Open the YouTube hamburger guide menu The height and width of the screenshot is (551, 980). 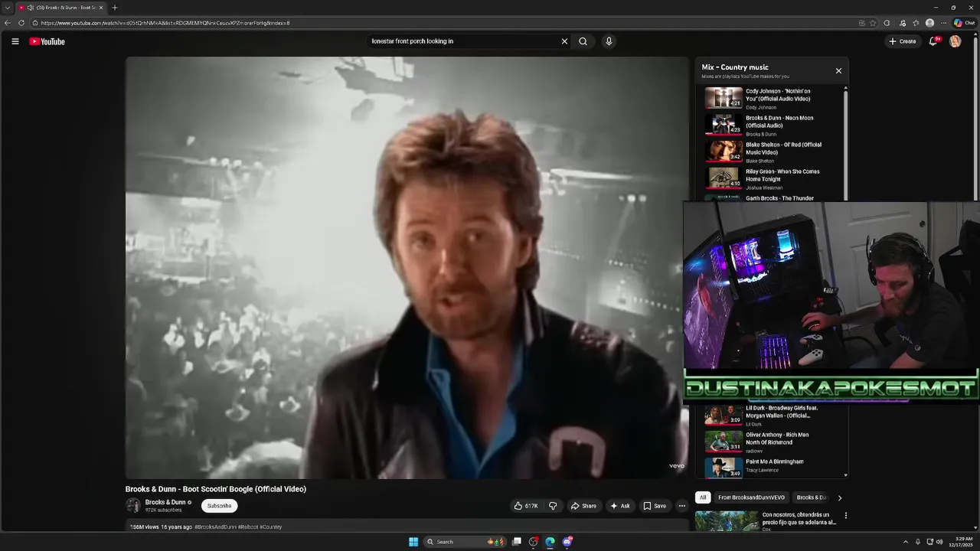(x=15, y=41)
